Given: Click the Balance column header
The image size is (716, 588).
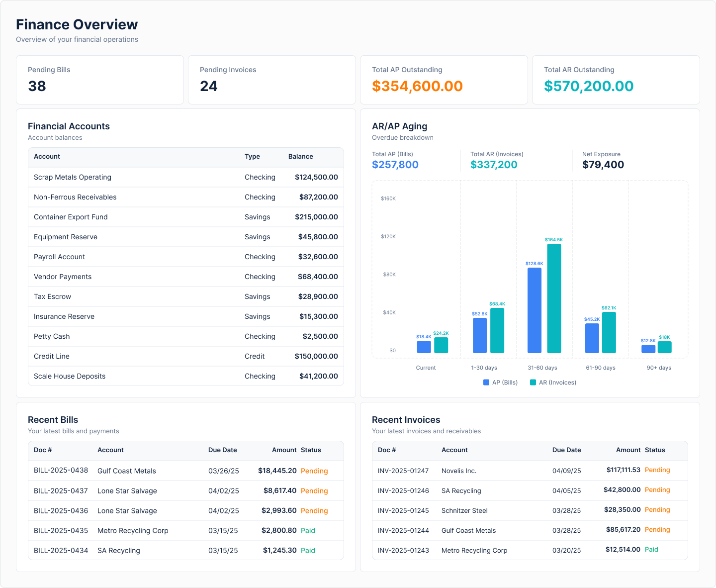Looking at the screenshot, I should click(301, 156).
